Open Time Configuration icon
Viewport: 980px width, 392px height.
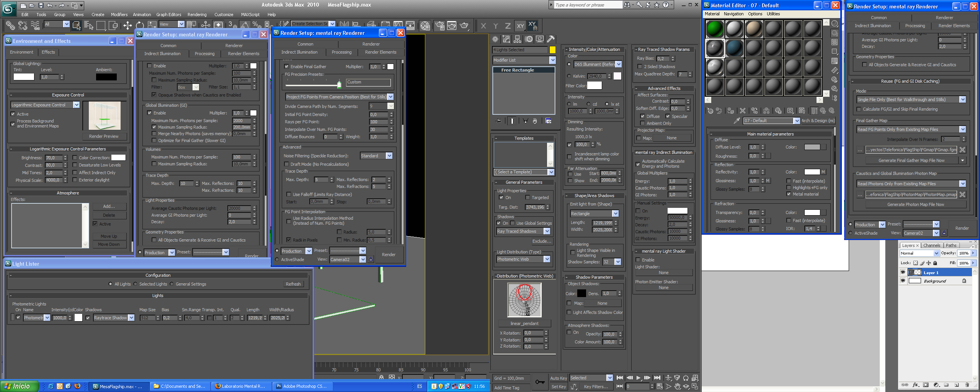[x=660, y=386]
